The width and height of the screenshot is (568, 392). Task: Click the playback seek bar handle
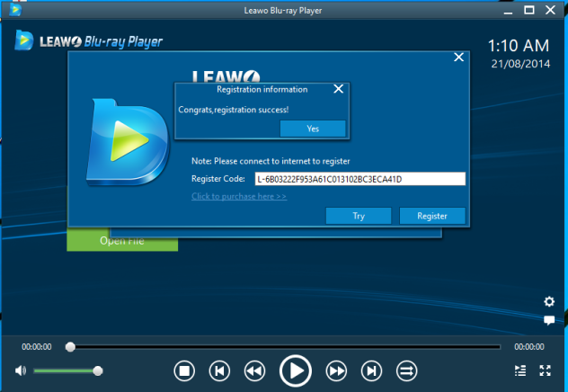(70, 347)
